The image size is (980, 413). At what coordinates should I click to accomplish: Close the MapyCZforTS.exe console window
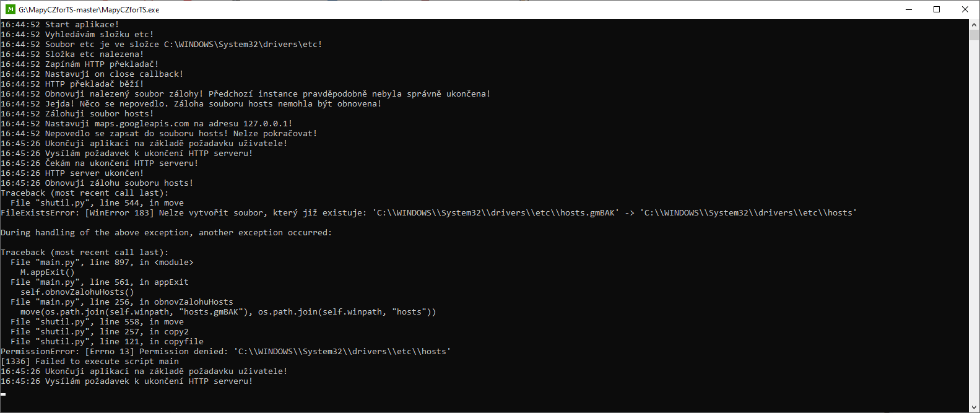click(x=965, y=9)
